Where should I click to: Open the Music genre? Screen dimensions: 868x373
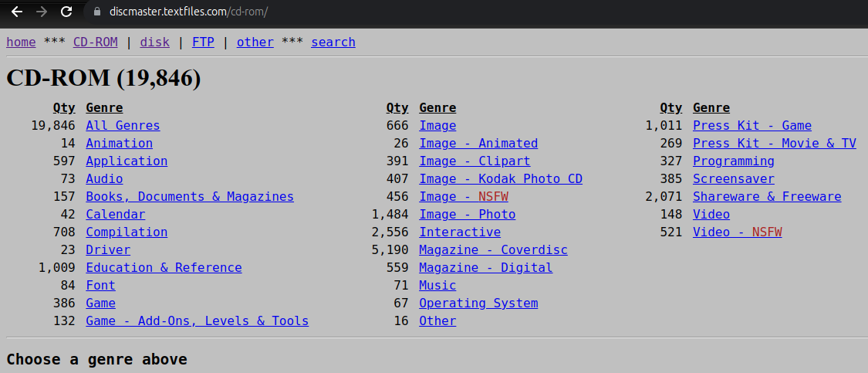(x=437, y=286)
